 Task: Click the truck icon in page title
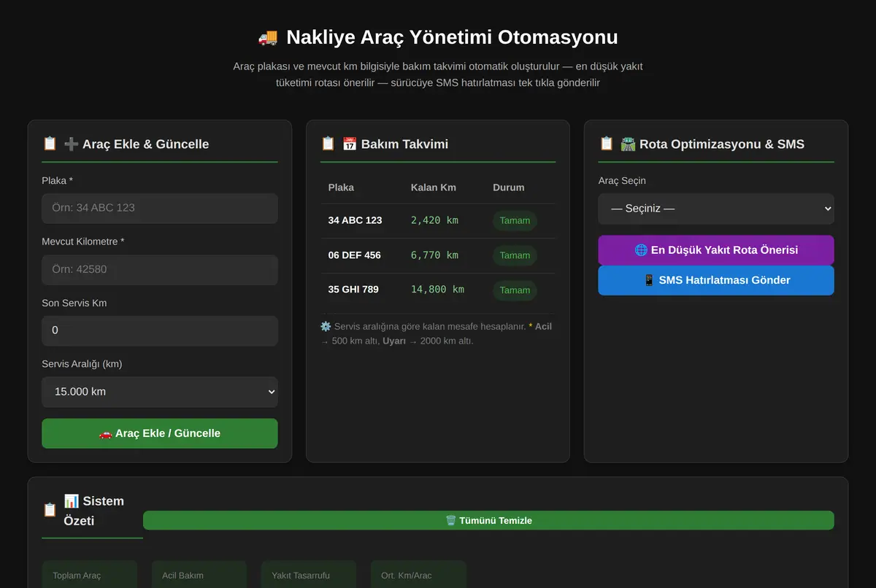coord(268,37)
